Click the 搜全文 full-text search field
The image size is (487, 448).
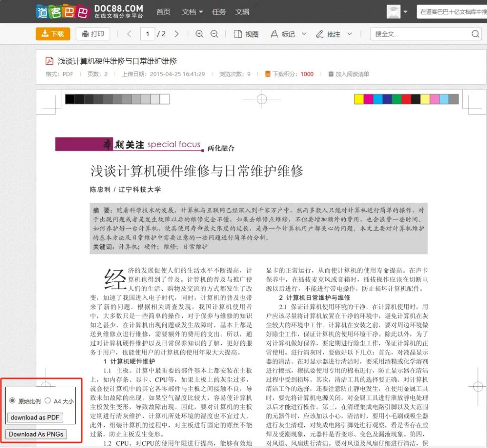point(420,34)
